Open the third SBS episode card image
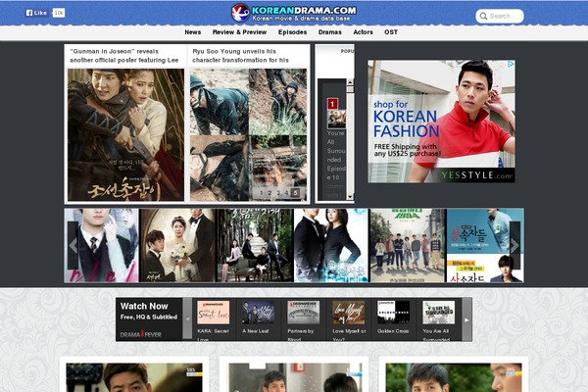 point(454,377)
